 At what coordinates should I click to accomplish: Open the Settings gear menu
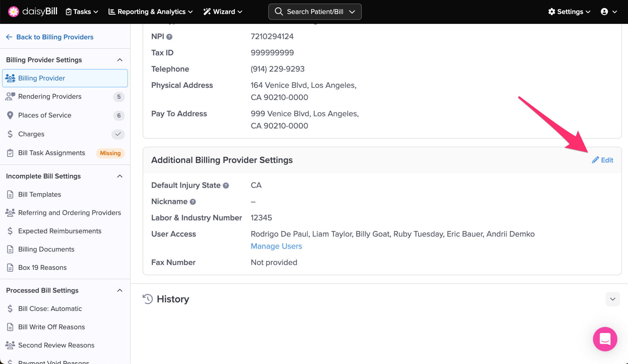(569, 12)
